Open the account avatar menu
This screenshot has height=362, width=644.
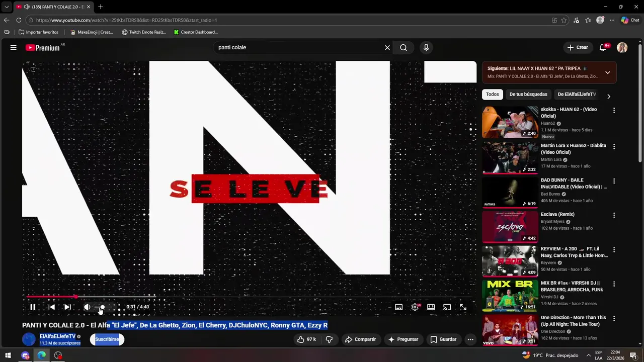pyautogui.click(x=622, y=48)
